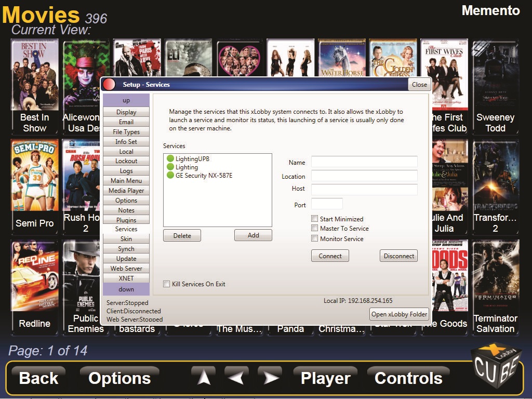Screen dimensions: 532x399
Task: Open Options from the bottom bar
Action: click(119, 378)
